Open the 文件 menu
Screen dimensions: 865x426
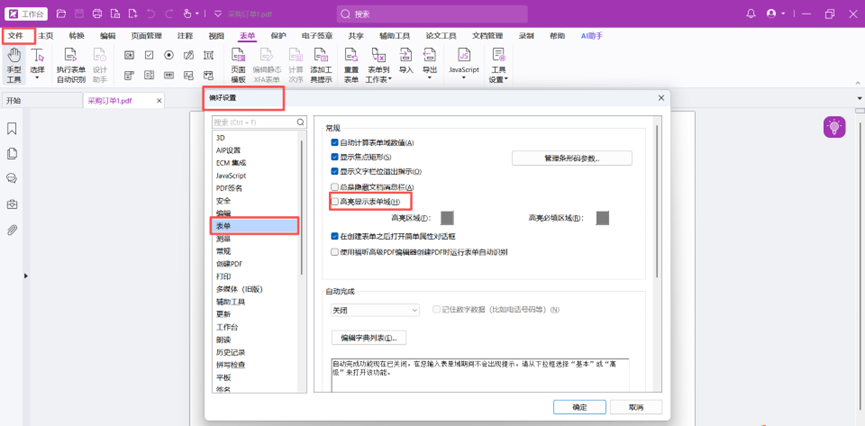click(x=15, y=35)
